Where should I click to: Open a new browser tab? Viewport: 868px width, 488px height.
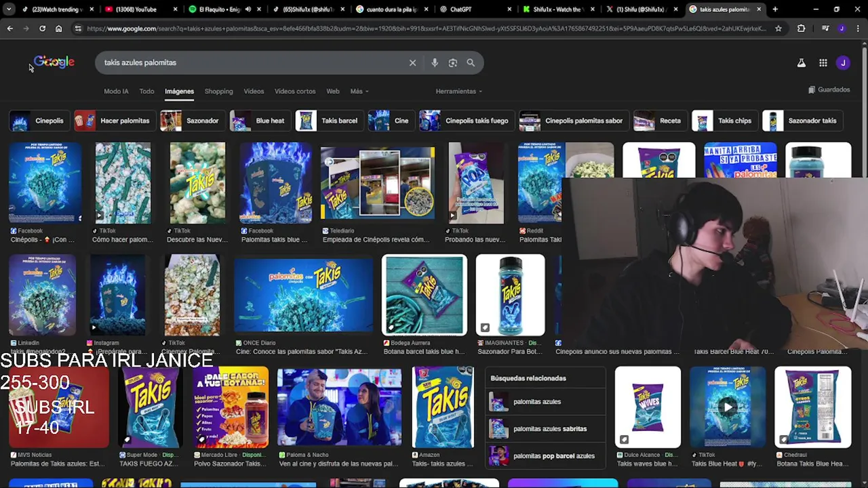(x=775, y=9)
